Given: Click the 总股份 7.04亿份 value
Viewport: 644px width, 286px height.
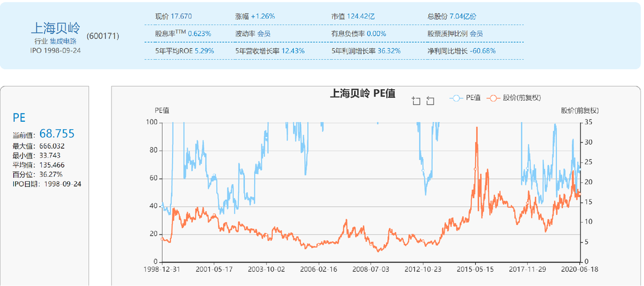Looking at the screenshot, I should 463,17.
